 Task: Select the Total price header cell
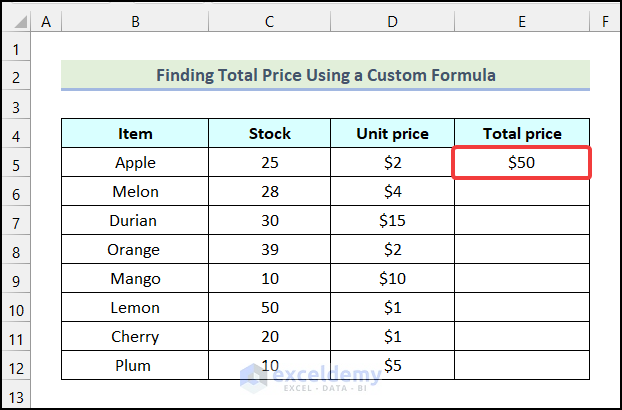coord(521,134)
